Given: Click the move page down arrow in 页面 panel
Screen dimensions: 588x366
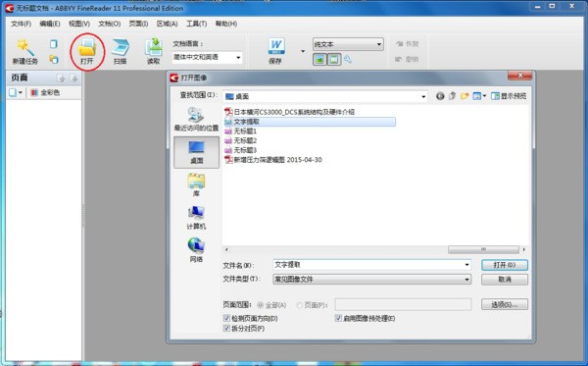Looking at the screenshot, I should tap(73, 78).
